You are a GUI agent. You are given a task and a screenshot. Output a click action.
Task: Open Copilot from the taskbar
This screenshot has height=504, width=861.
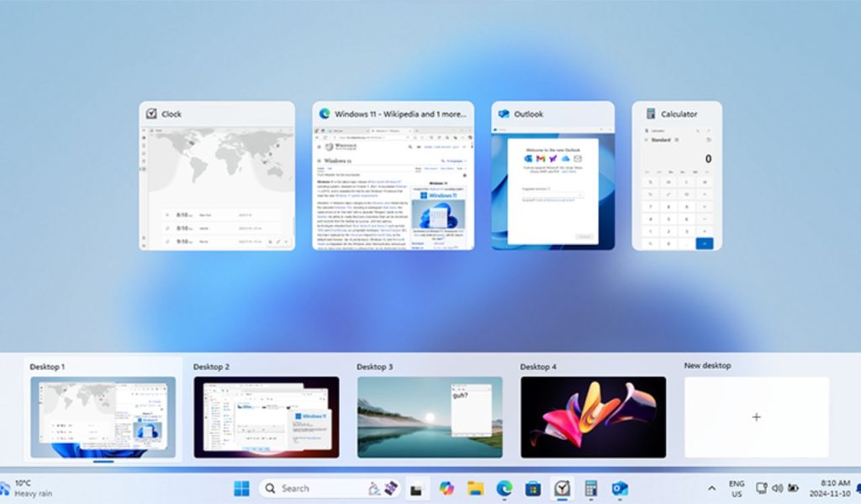tap(446, 487)
